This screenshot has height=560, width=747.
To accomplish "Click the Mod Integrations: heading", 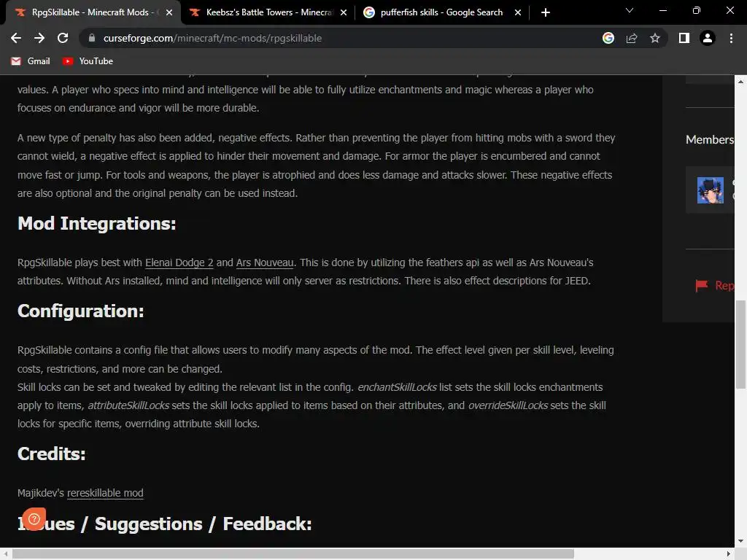I will (97, 223).
